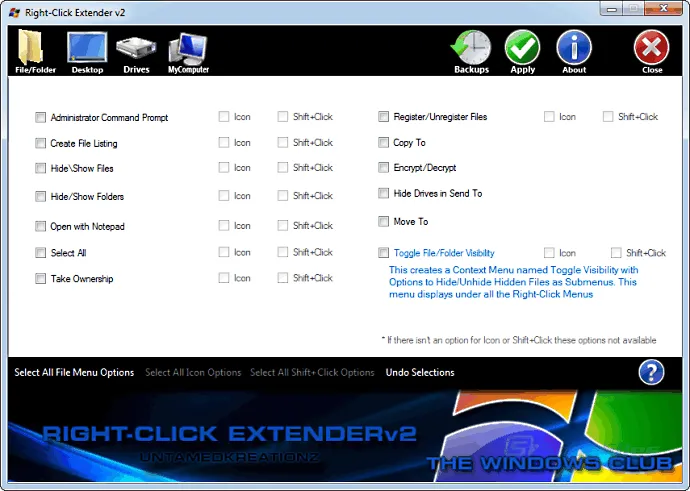
Task: Tick Shift+Click for Take Ownership
Action: tap(283, 278)
